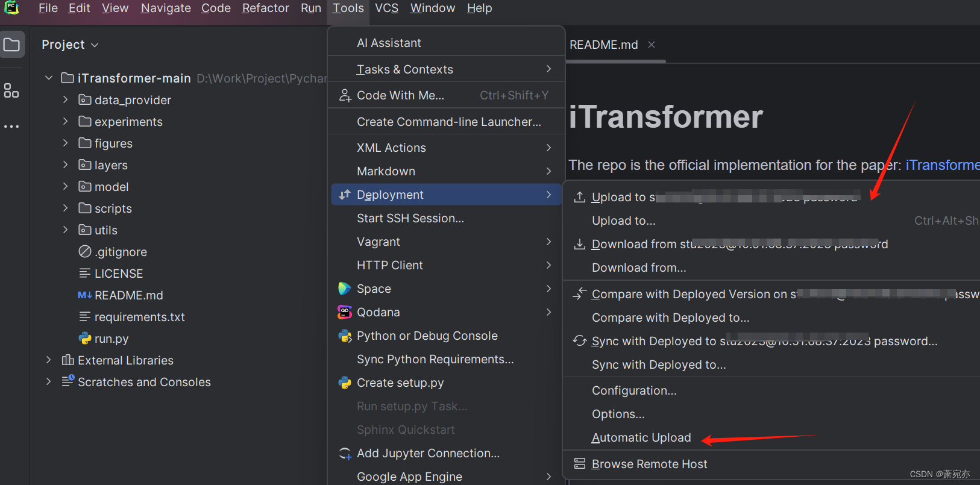The height and width of the screenshot is (485, 980).
Task: Click the compare arrows icon in submenu
Action: click(x=580, y=293)
